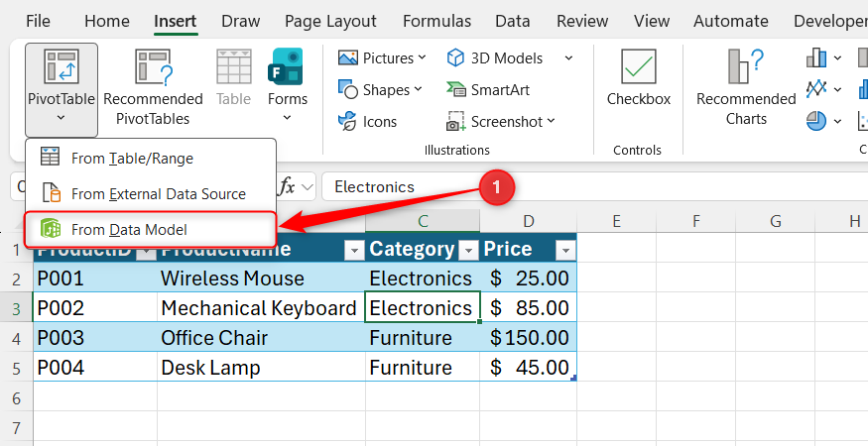Open Recommended Charts
Image resolution: width=868 pixels, height=446 pixels.
click(x=746, y=87)
